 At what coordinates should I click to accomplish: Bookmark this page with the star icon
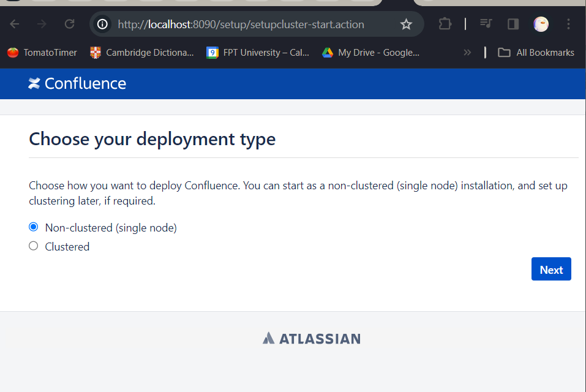[406, 24]
